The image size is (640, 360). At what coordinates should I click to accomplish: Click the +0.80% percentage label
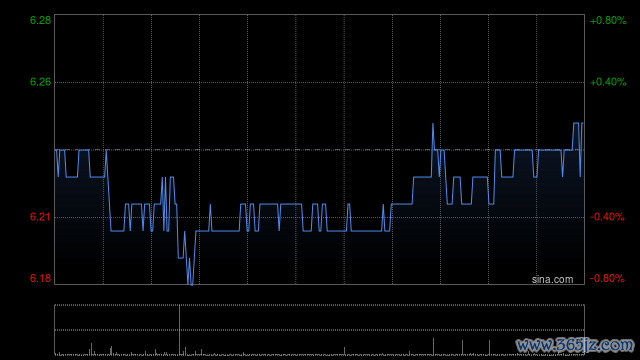point(608,20)
